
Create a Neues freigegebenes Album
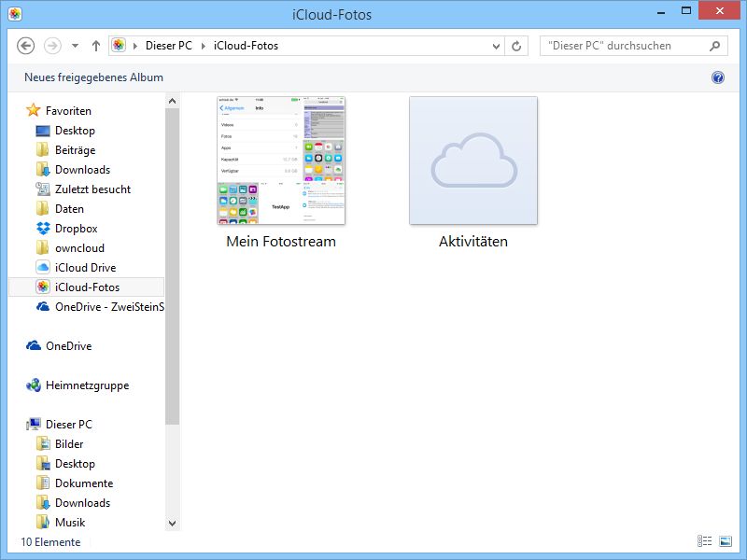94,77
